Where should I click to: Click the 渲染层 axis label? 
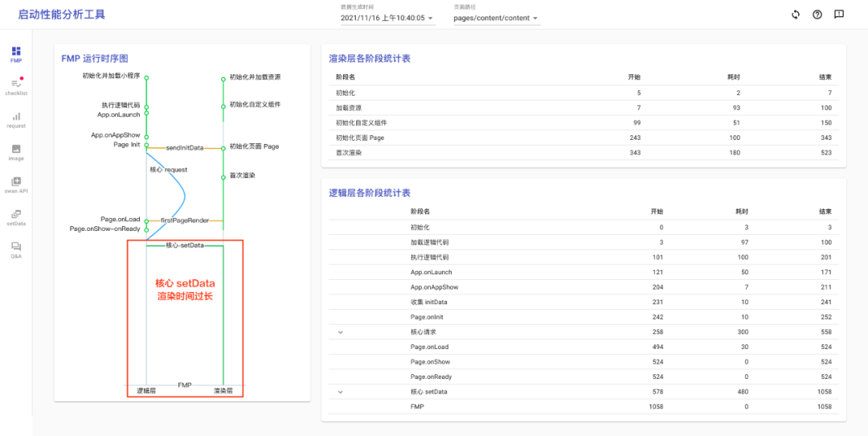click(223, 391)
